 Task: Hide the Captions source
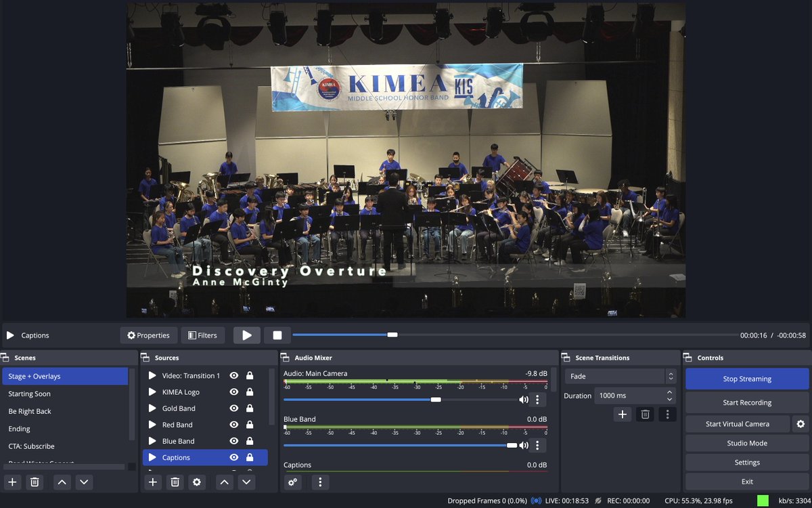[x=234, y=457]
